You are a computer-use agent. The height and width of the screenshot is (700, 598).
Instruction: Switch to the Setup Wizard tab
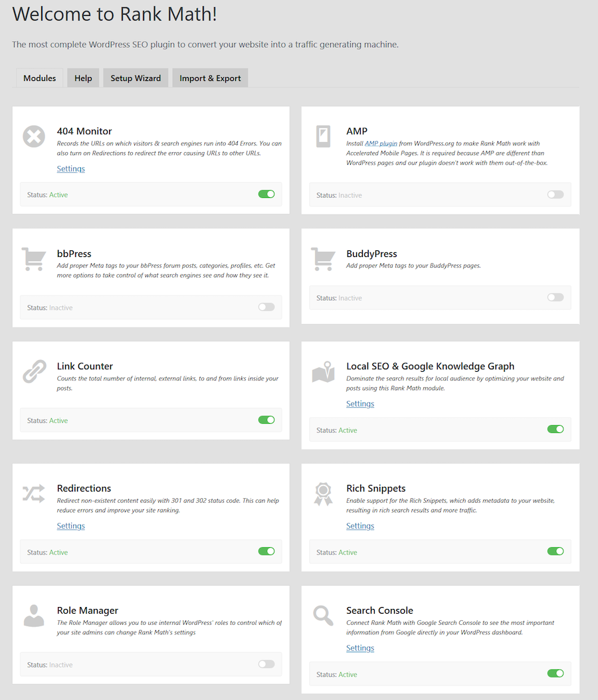[x=136, y=78]
